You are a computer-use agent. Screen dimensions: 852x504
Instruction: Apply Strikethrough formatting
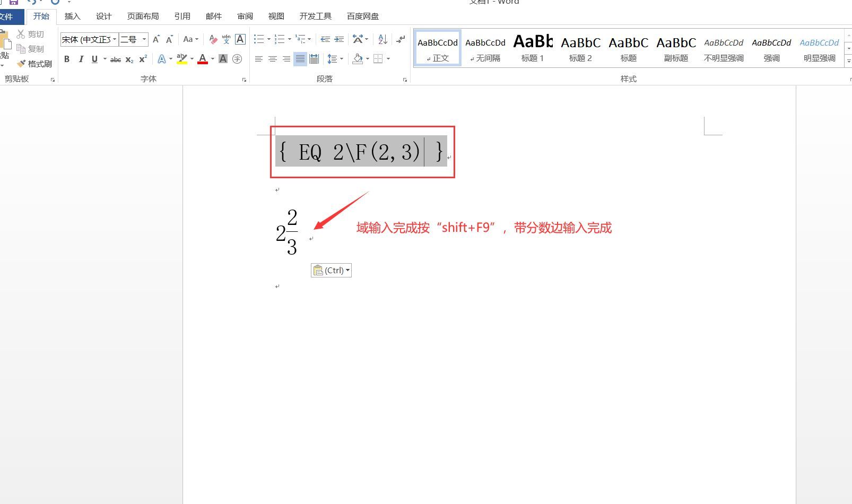pos(116,59)
